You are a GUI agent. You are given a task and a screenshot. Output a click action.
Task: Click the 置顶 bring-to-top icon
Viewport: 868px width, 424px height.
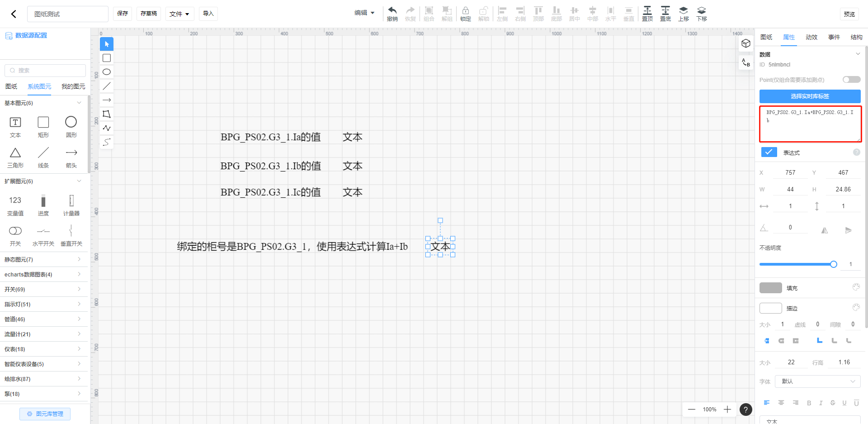coord(647,14)
